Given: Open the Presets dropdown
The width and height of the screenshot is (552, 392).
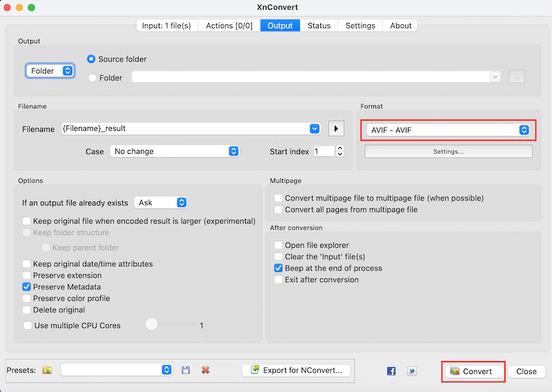Looking at the screenshot, I should point(117,370).
